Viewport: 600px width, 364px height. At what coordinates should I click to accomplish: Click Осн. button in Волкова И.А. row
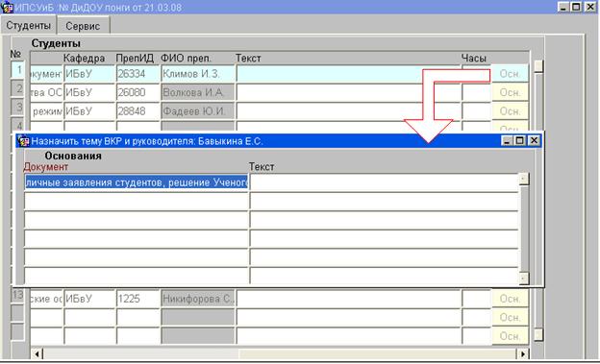point(510,92)
